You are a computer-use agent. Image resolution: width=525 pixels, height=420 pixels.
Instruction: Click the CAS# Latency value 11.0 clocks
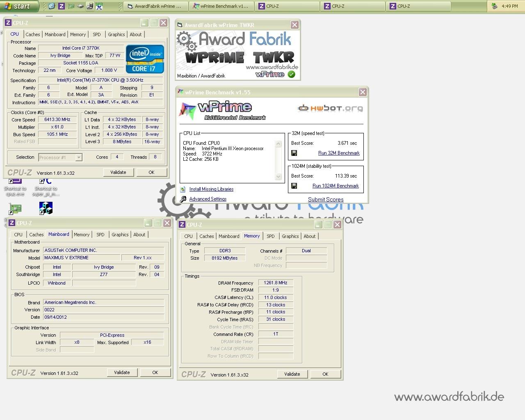276,298
